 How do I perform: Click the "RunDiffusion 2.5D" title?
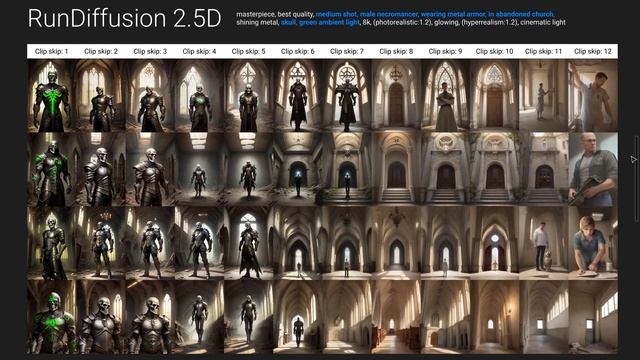click(x=124, y=18)
